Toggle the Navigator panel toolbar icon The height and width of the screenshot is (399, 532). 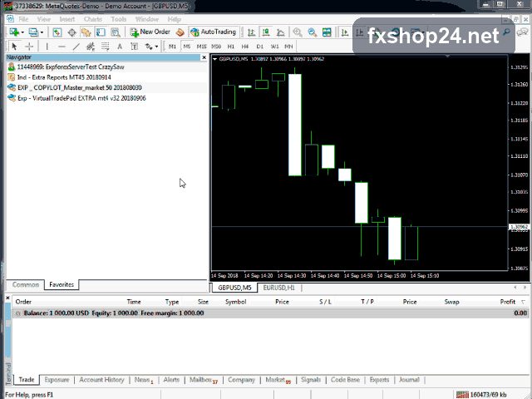pos(86,32)
